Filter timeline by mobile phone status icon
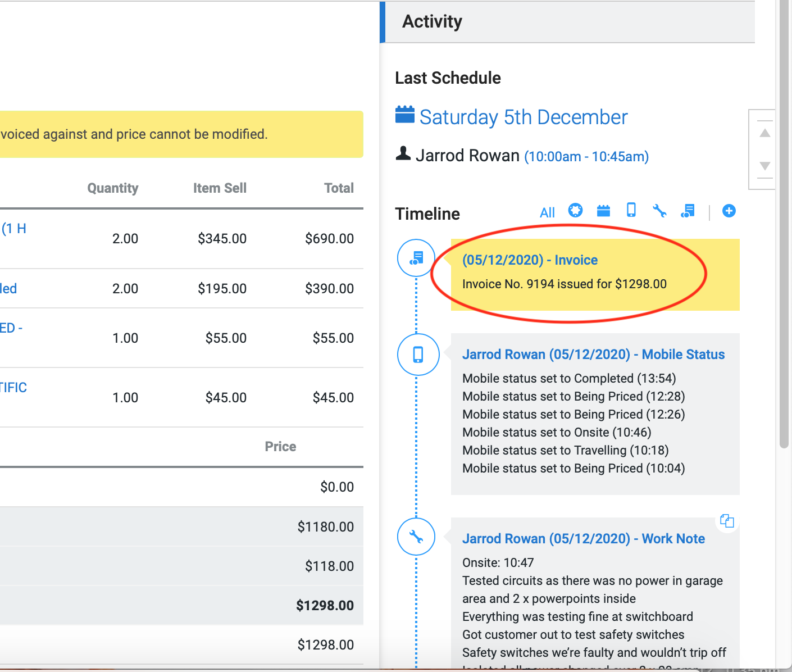 631,210
